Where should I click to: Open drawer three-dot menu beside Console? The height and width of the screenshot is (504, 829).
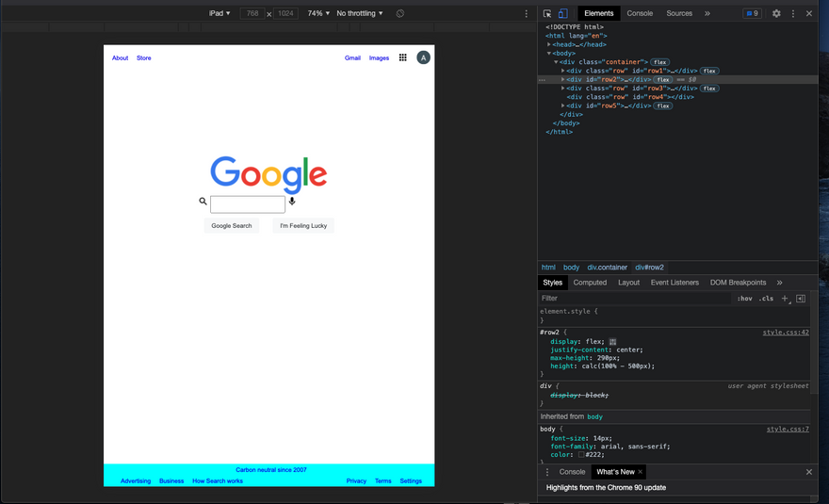click(547, 472)
